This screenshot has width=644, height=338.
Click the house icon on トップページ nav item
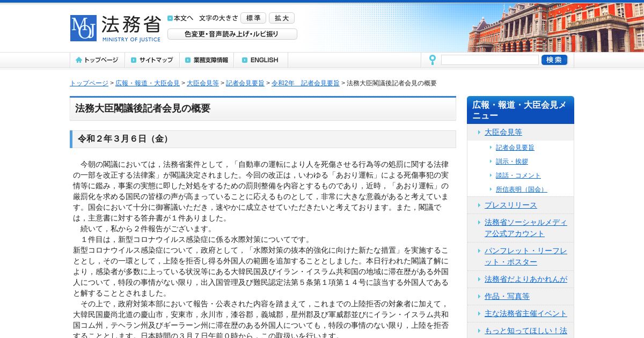coord(79,60)
